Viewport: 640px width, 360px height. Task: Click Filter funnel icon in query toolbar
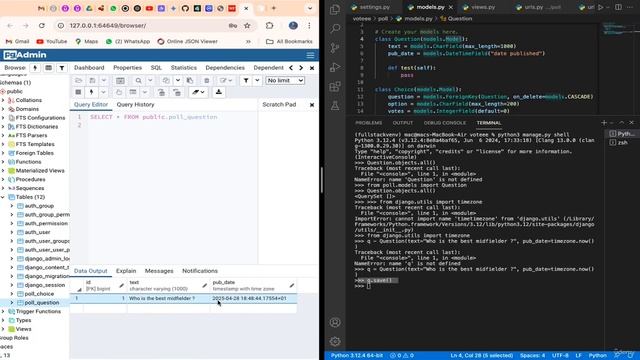pyautogui.click(x=246, y=80)
